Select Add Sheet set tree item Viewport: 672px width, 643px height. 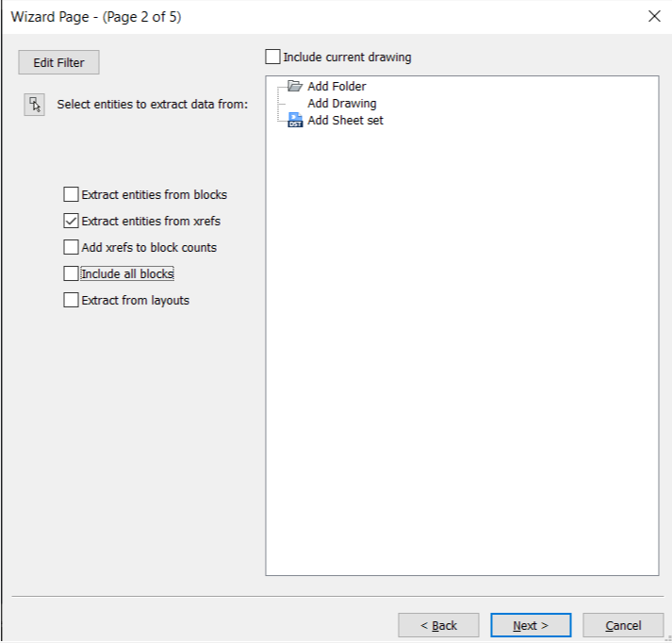345,121
